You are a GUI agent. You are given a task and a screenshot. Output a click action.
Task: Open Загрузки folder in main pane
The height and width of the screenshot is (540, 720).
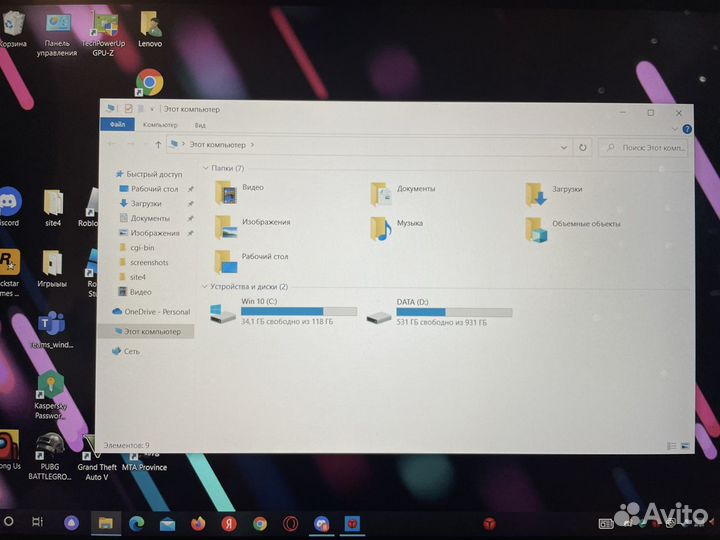coord(554,194)
